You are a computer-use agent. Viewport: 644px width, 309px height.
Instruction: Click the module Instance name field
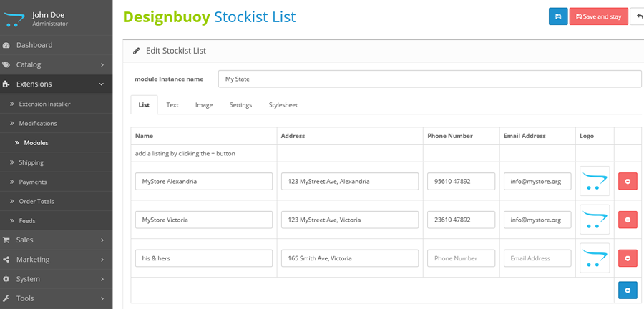429,79
